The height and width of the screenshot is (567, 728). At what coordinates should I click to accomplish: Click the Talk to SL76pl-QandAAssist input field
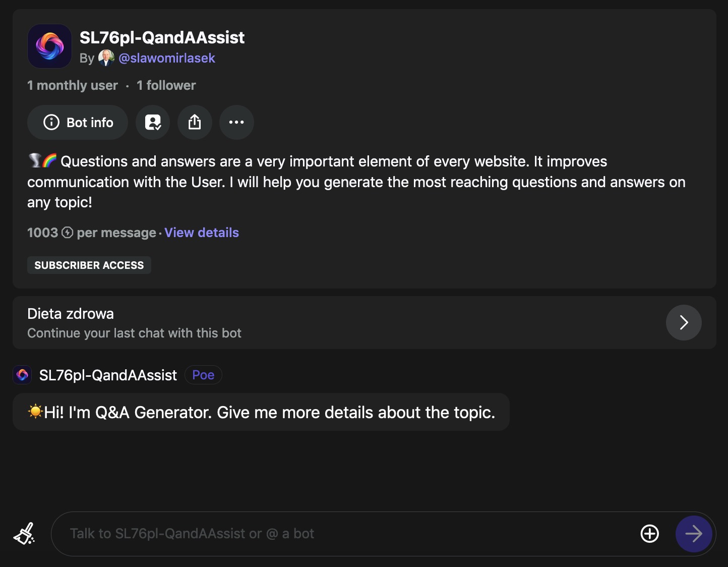pos(343,534)
